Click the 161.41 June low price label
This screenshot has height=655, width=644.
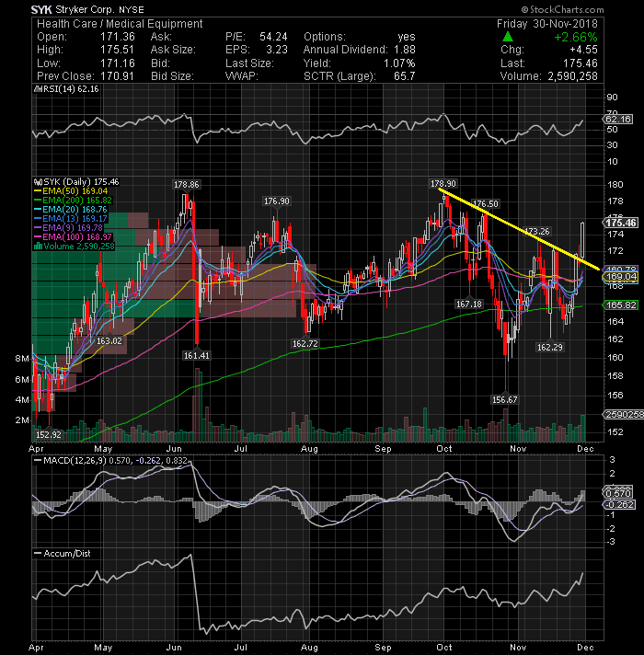coord(196,355)
